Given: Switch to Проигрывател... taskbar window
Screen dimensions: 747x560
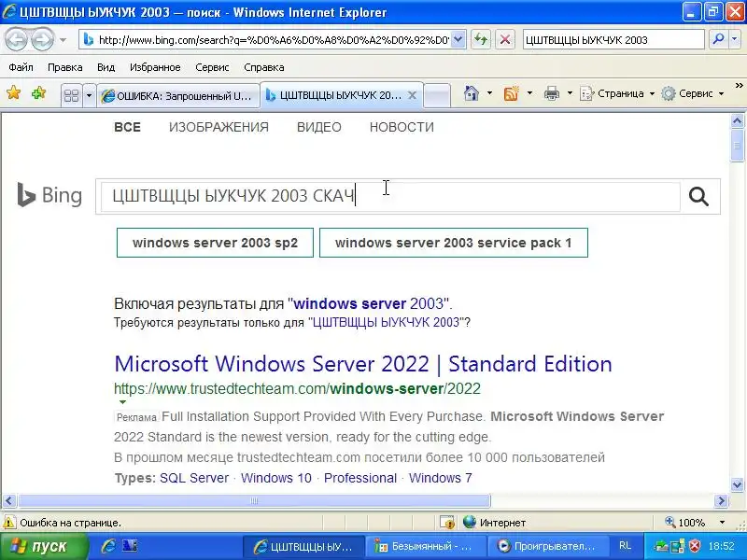Looking at the screenshot, I should click(548, 546).
